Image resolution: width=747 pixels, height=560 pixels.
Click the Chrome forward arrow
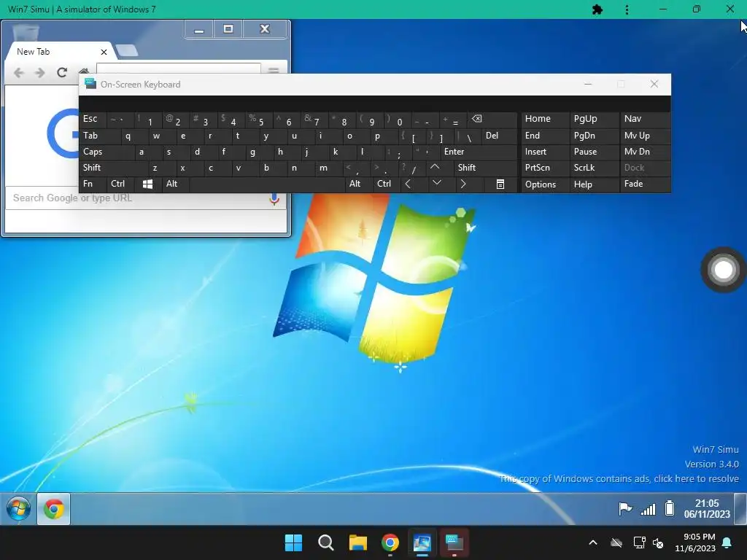pyautogui.click(x=40, y=72)
